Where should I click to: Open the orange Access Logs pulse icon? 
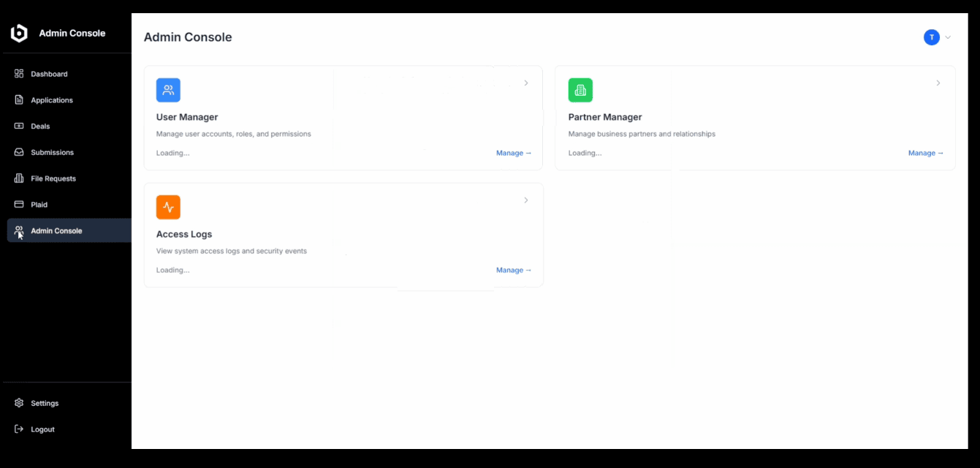(168, 207)
